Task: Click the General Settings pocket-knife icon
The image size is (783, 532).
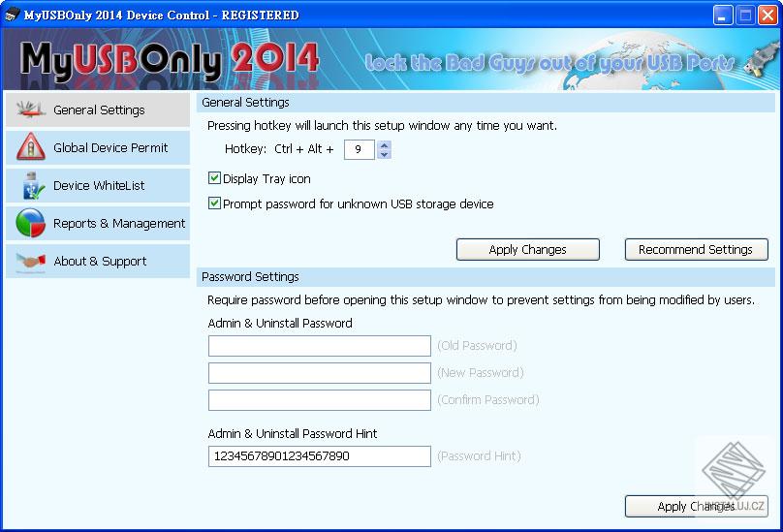Action: (x=30, y=109)
